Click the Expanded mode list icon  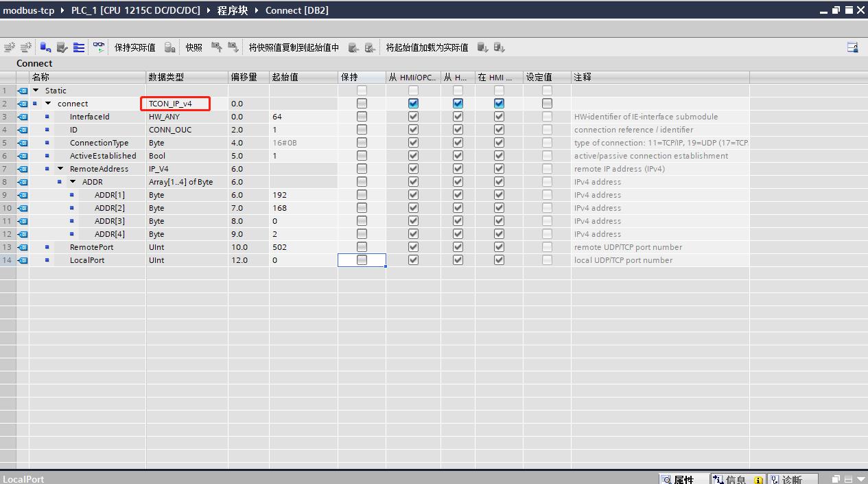point(79,47)
